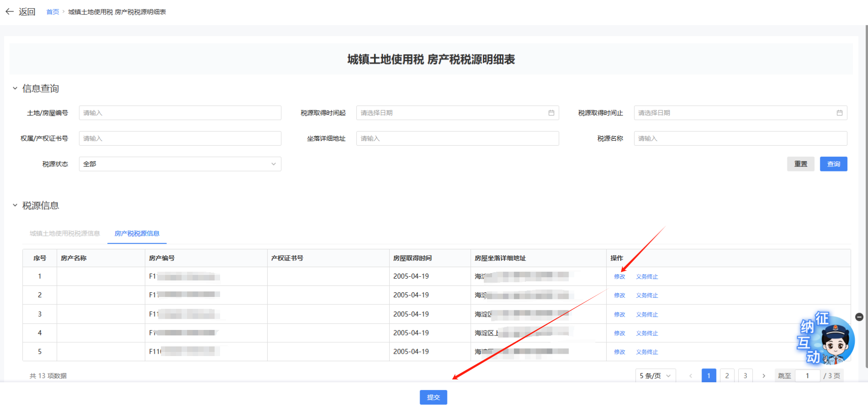Open the 5 条/页 page size dropdown
This screenshot has width=868, height=406.
coord(655,376)
